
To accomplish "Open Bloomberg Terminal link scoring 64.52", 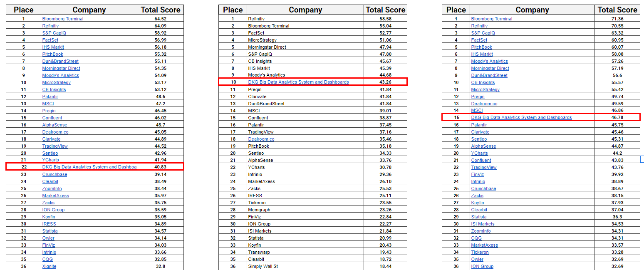I will [x=62, y=19].
